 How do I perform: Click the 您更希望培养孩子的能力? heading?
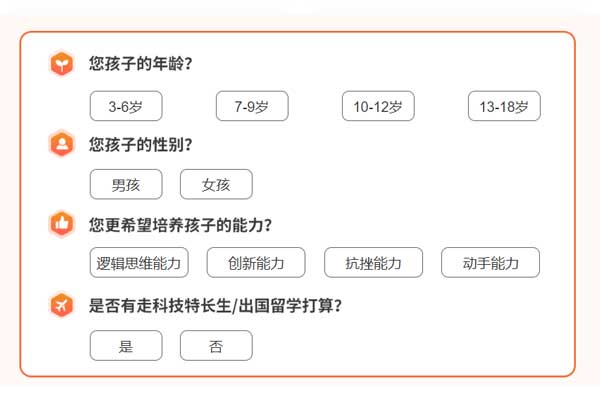[180, 224]
